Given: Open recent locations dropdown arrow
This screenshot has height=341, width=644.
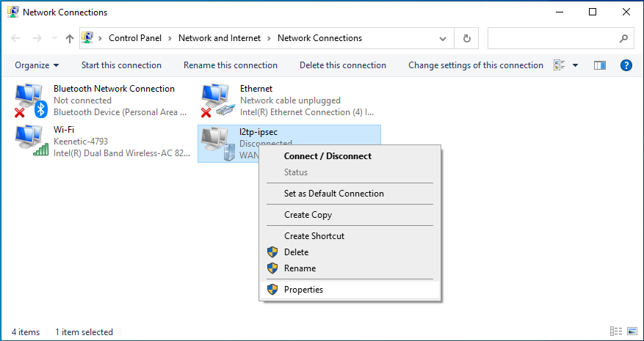Looking at the screenshot, I should (54, 39).
